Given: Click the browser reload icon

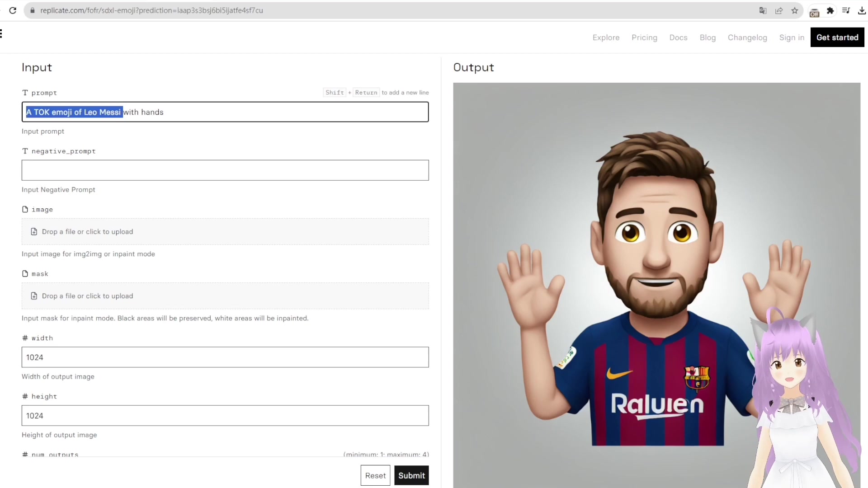Looking at the screenshot, I should (13, 10).
